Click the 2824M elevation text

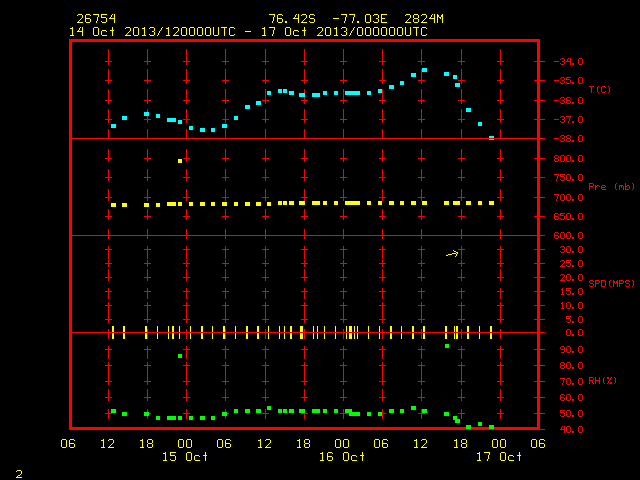[424, 19]
